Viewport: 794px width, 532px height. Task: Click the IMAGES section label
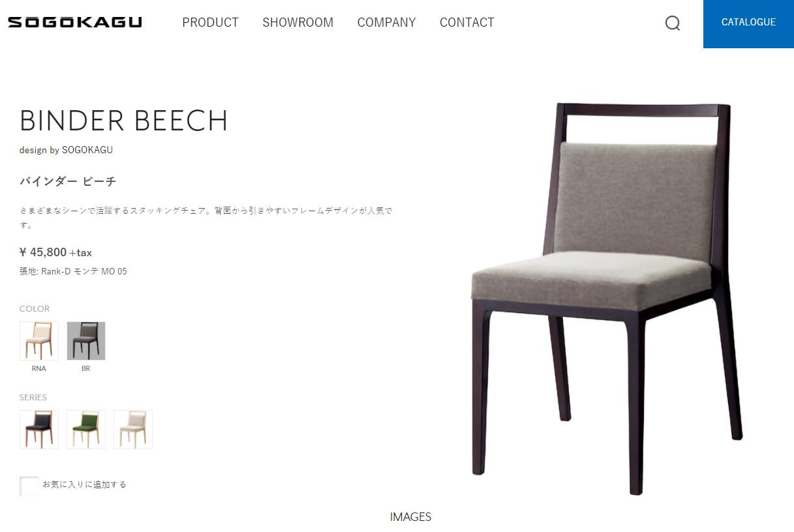(x=410, y=517)
